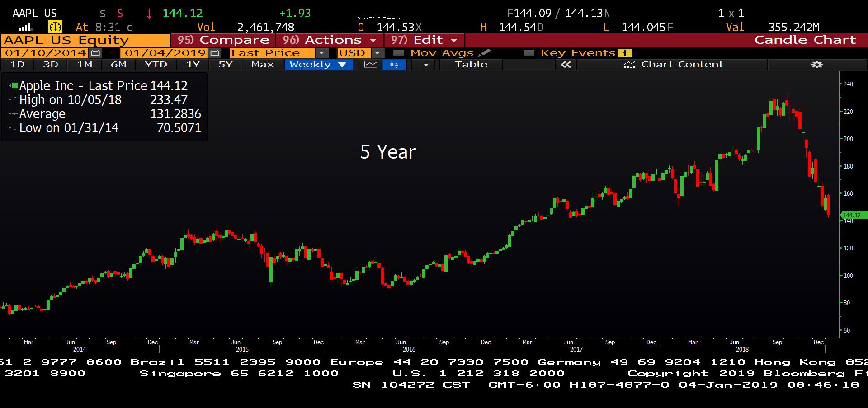Image resolution: width=868 pixels, height=408 pixels.
Task: Collapse the legend box expander
Action: (x=9, y=85)
